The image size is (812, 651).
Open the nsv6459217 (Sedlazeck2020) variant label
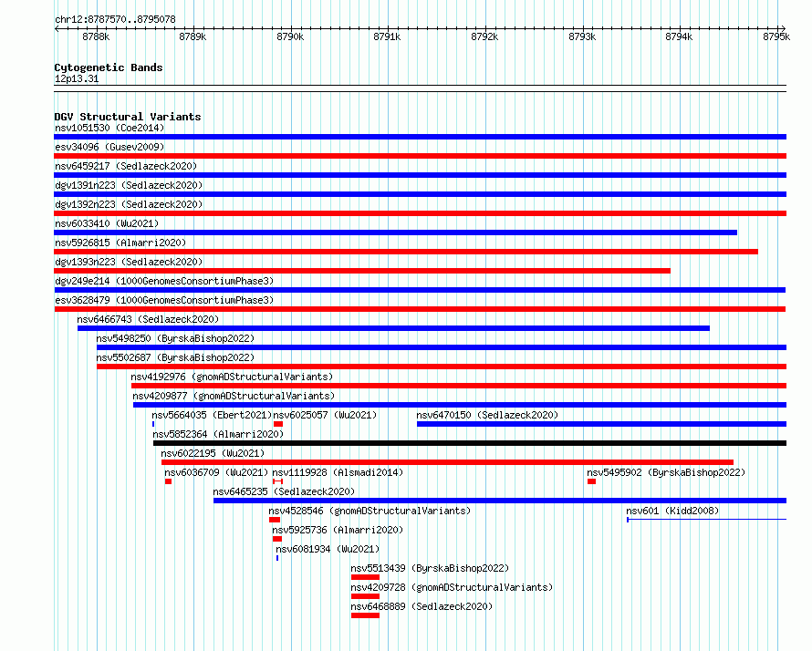click(126, 166)
